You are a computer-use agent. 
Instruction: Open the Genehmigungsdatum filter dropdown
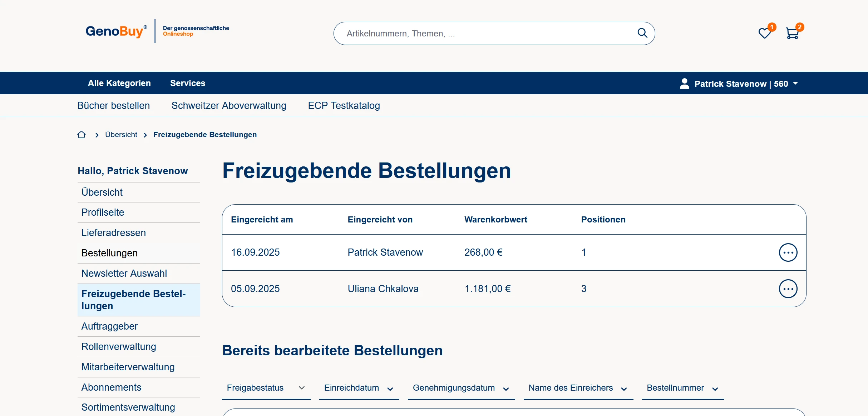[x=461, y=388]
